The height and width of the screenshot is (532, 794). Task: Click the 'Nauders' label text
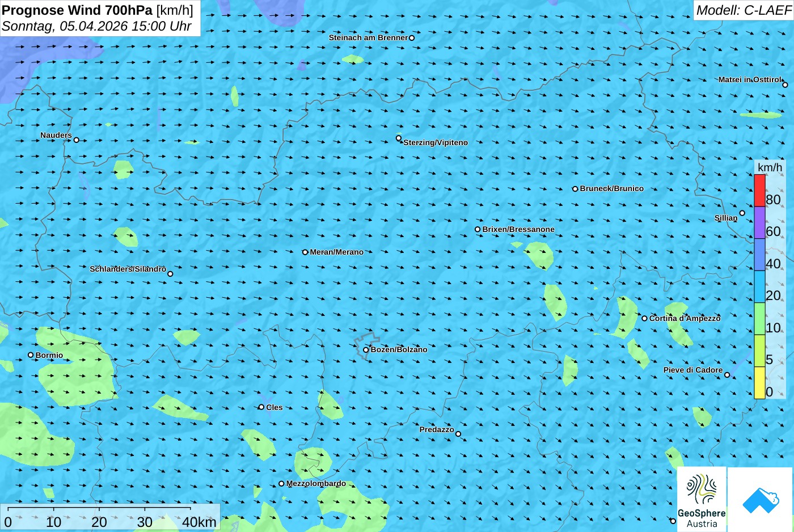pyautogui.click(x=56, y=136)
